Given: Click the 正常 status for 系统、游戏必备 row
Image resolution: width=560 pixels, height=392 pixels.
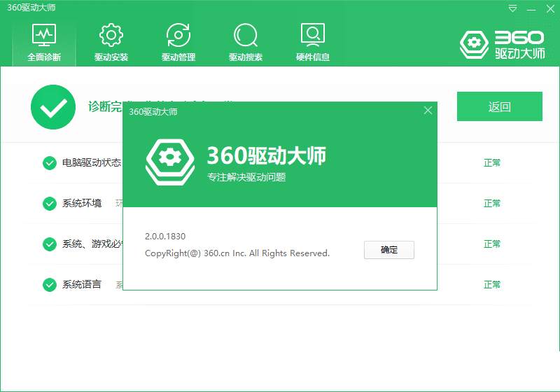Looking at the screenshot, I should 492,244.
